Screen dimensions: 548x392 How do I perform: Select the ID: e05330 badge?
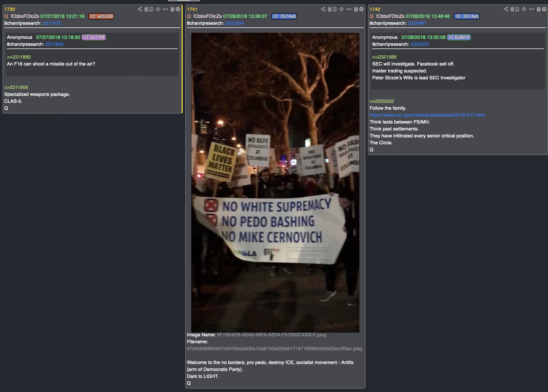tap(102, 16)
